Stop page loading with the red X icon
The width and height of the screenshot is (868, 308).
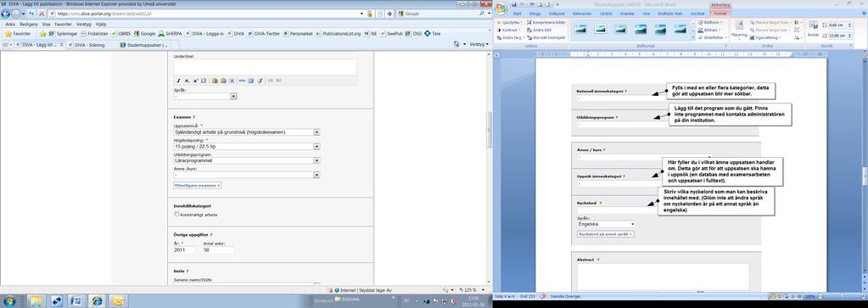coord(41,14)
